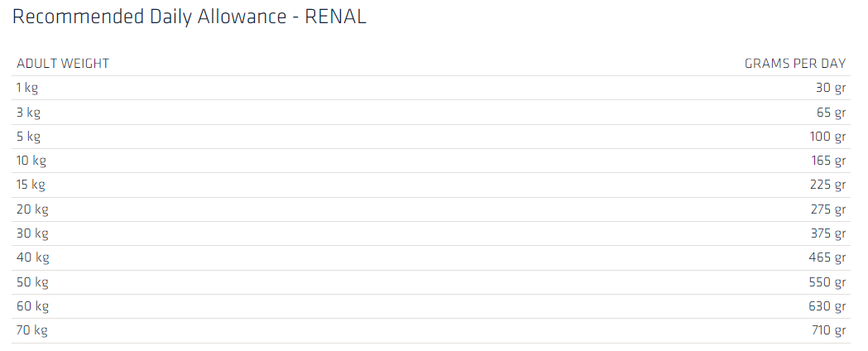
Task: Click the GRAMS PER DAY column header
Action: click(794, 64)
